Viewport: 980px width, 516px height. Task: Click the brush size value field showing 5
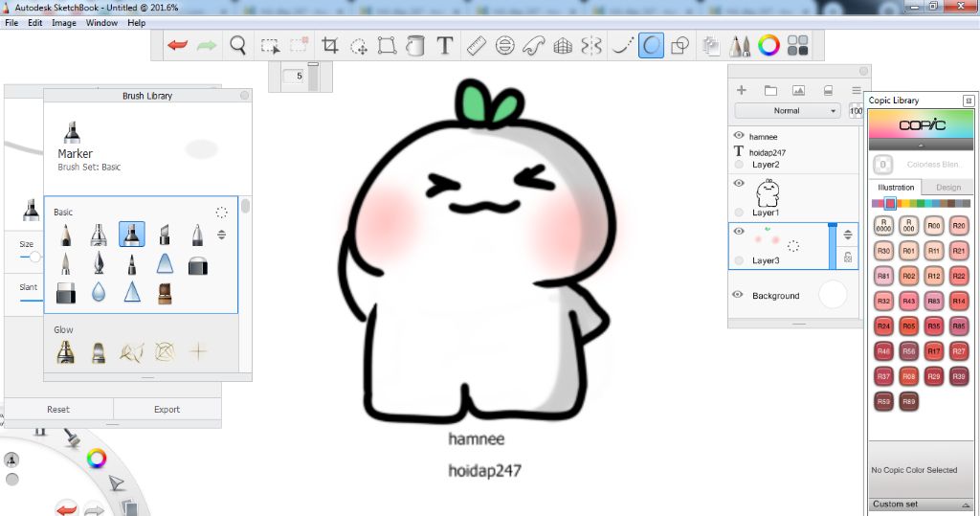coord(293,77)
